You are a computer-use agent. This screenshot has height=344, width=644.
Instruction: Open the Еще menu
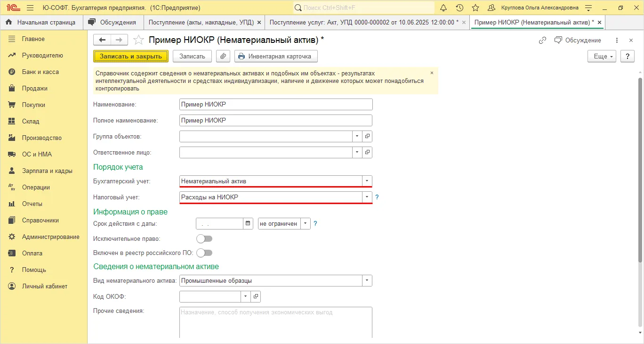click(x=602, y=56)
